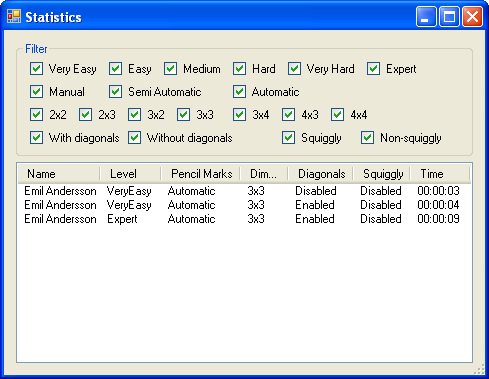Minimize the Statistics window
The height and width of the screenshot is (379, 489).
pos(426,16)
